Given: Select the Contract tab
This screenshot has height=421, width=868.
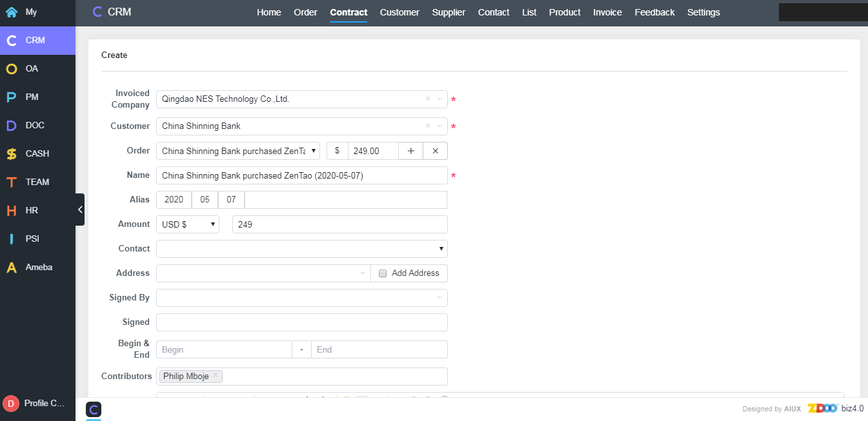Looking at the screenshot, I should (348, 12).
